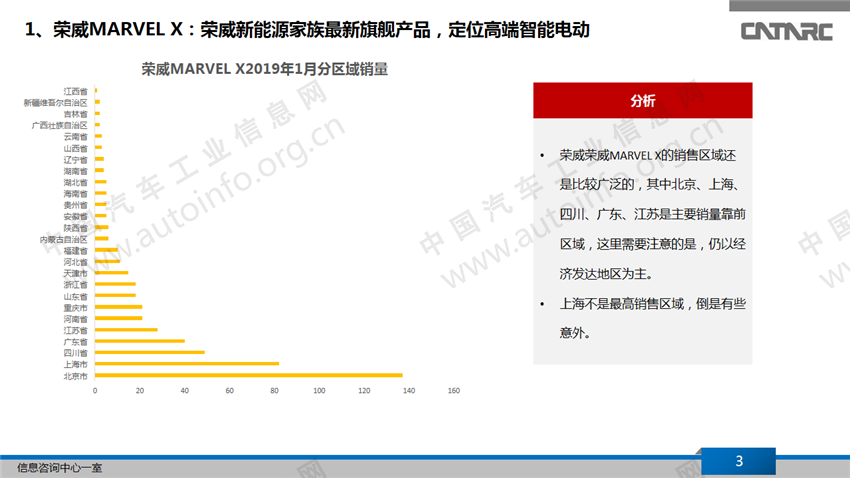Viewport: 850px width, 478px height.
Task: Select the 天津市 sales bar
Action: point(112,273)
